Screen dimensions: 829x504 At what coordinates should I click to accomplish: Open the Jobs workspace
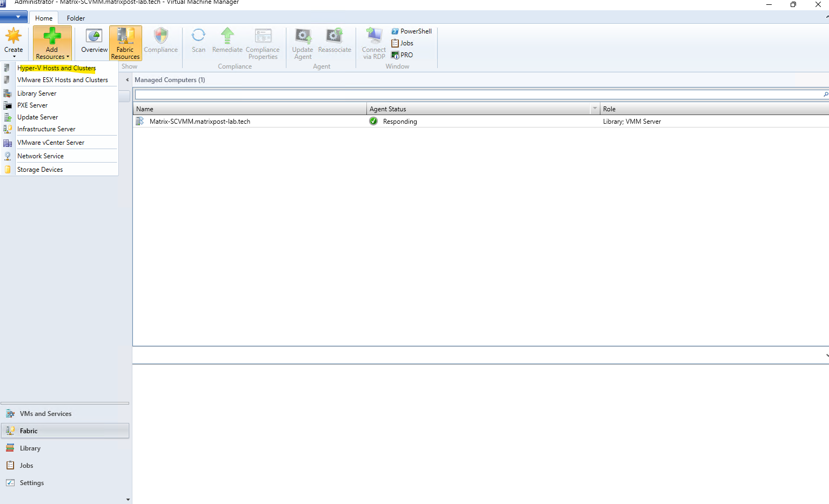coord(65,466)
